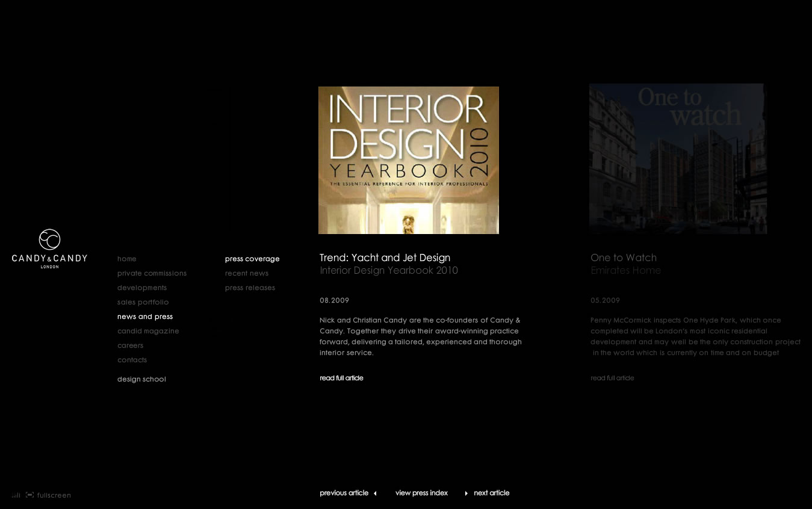Navigate to the home page
Screen dimensions: 812x509
pos(127,259)
